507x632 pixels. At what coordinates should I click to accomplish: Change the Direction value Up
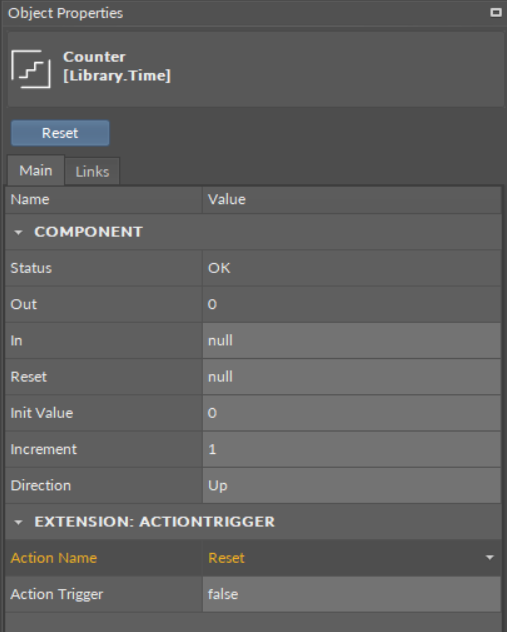tap(351, 486)
